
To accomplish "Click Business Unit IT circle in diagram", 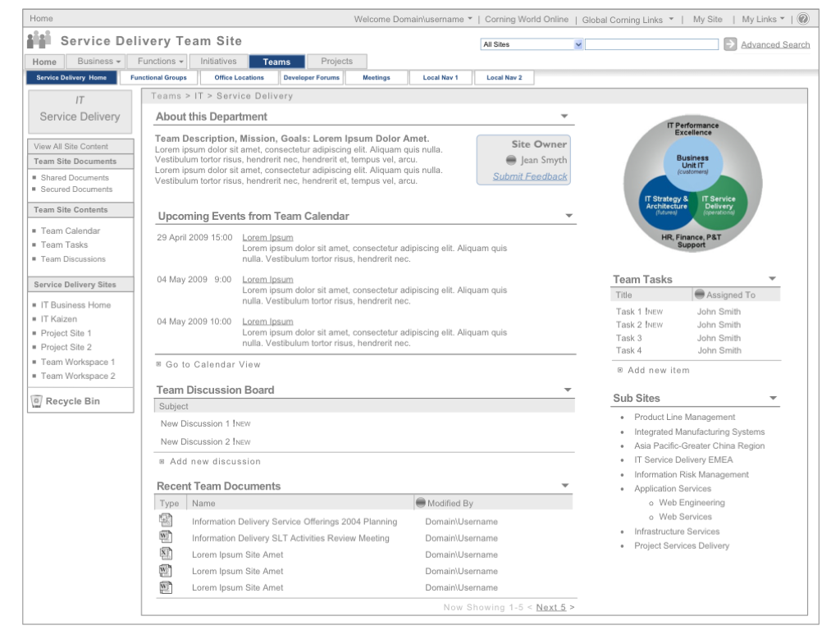I will point(692,162).
